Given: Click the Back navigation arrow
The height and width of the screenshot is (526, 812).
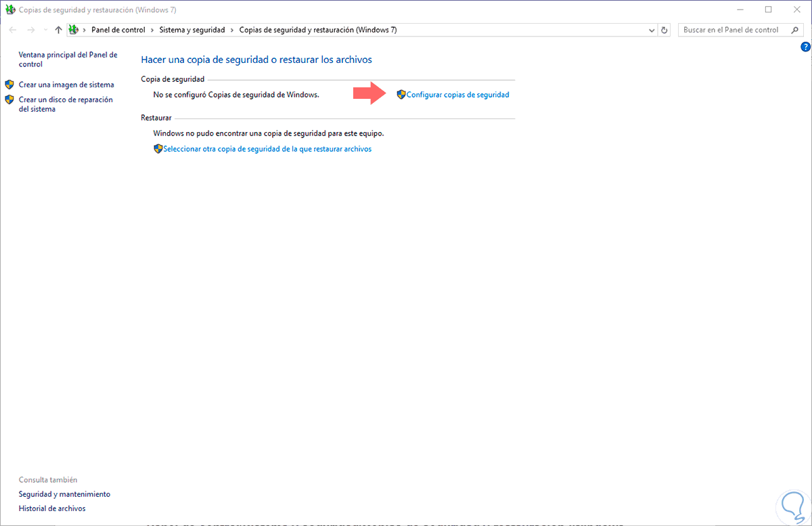Looking at the screenshot, I should tap(12, 30).
